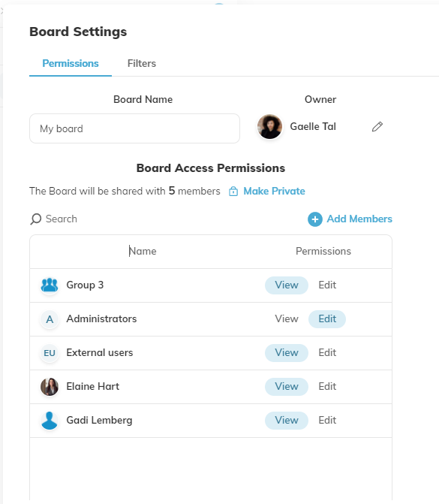439x504 pixels.
Task: Click the Make Private link
Action: coord(274,192)
